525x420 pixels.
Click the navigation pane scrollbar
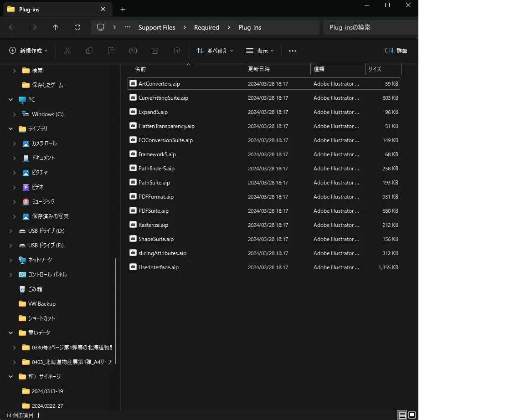[116, 311]
